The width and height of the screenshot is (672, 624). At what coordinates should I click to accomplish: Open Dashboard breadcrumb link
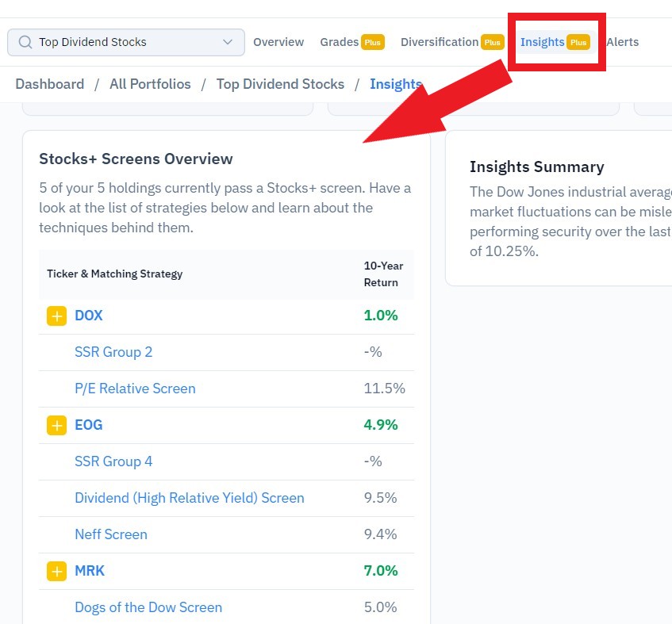tap(50, 84)
